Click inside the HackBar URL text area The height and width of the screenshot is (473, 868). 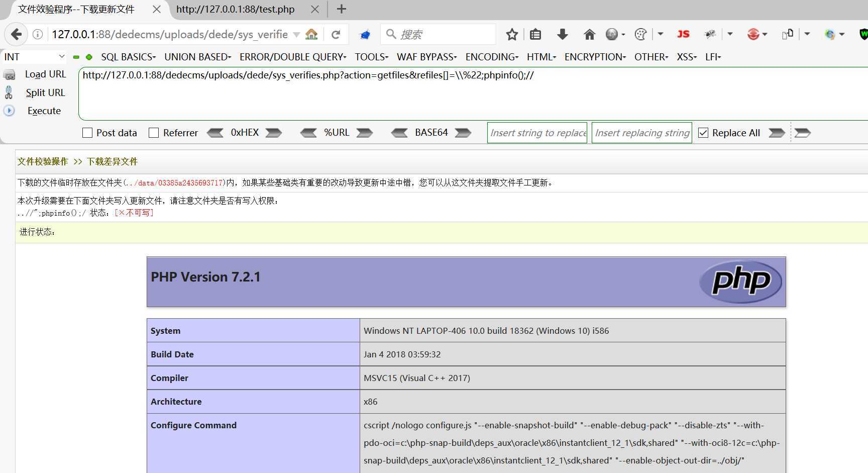(473, 94)
